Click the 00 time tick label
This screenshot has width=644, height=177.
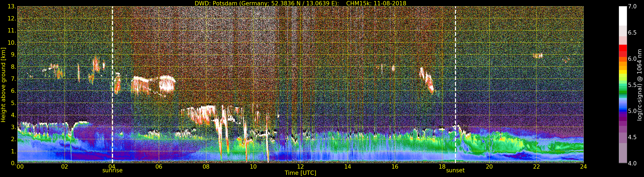click(x=20, y=167)
